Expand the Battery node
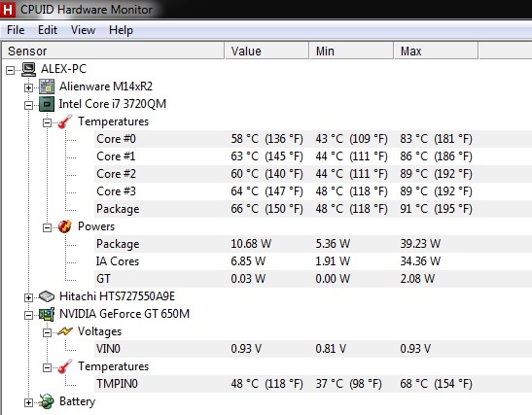532x415 pixels. [28, 403]
